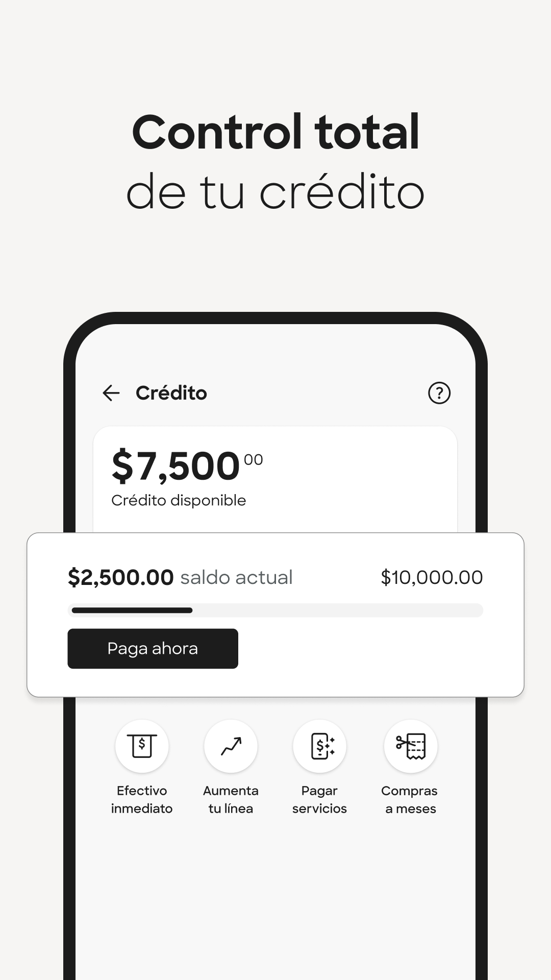The height and width of the screenshot is (980, 551).
Task: Open the Compras a meses text label
Action: (410, 799)
